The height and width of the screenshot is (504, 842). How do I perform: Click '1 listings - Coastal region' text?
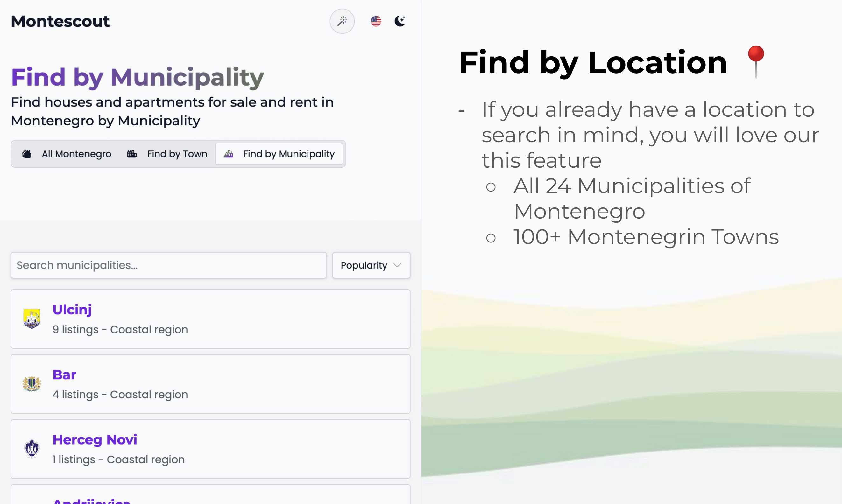pos(119,459)
